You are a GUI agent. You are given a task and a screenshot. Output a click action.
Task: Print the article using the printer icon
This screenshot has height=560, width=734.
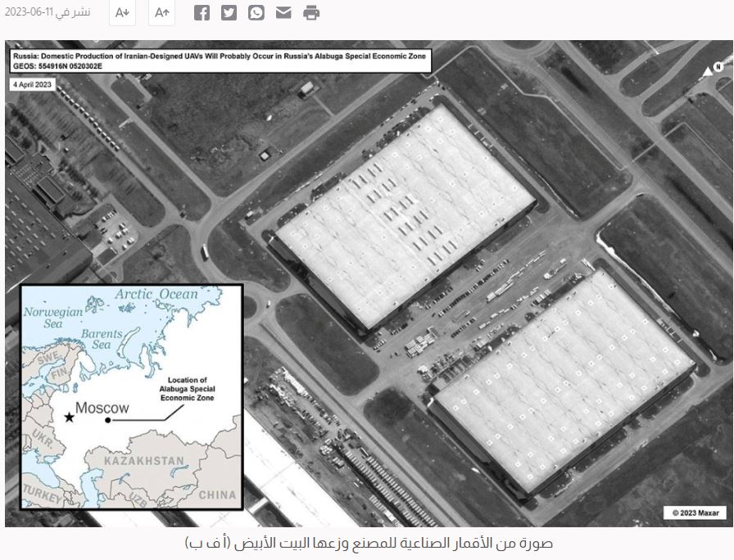tap(311, 12)
